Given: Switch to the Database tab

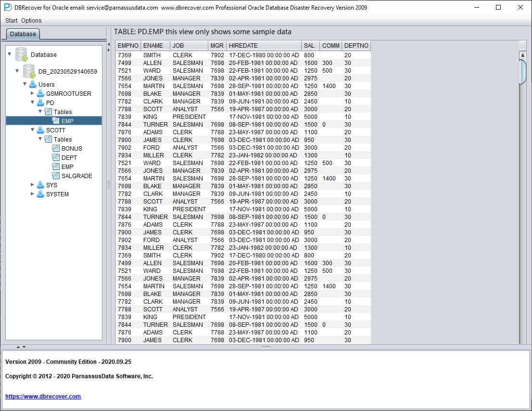Looking at the screenshot, I should click(23, 34).
